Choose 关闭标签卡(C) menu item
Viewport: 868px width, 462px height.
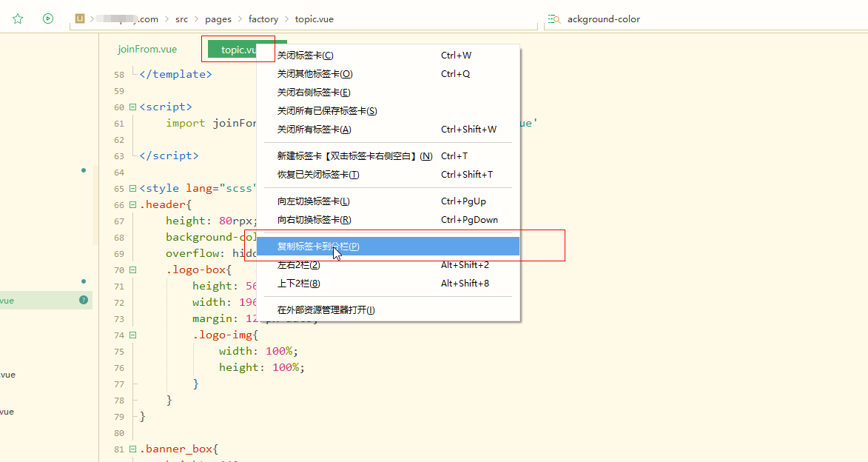click(x=388, y=56)
